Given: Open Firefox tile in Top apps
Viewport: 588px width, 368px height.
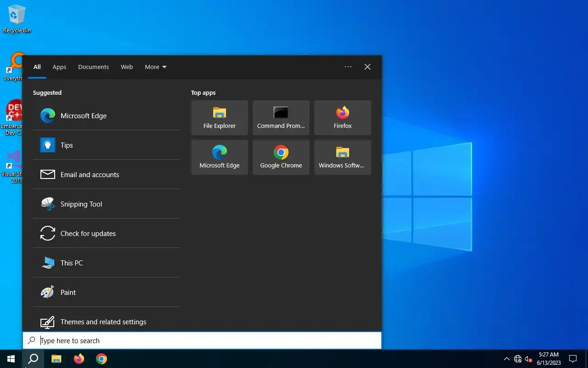Looking at the screenshot, I should click(x=343, y=118).
